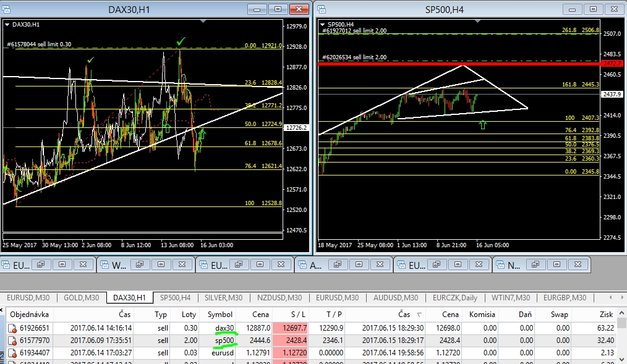Select order 61577970 row icon
The height and width of the screenshot is (364, 627).
[x=12, y=341]
